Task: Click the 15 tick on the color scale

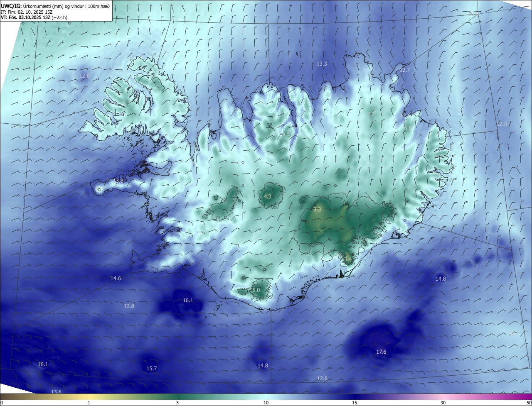Action: (x=355, y=403)
